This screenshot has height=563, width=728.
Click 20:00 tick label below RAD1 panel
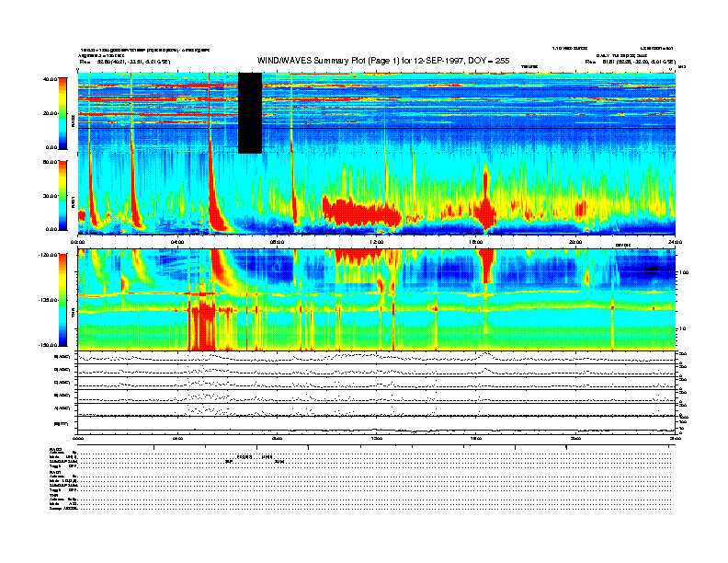[x=575, y=242]
